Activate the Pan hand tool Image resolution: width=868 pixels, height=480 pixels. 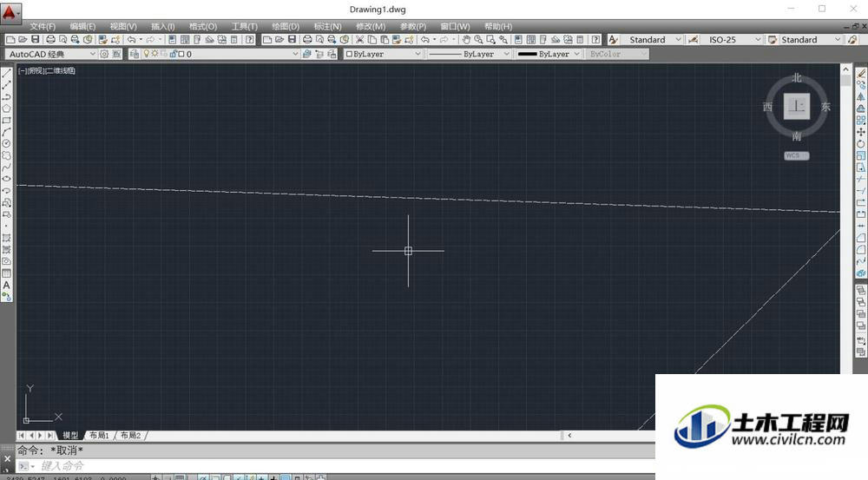pos(466,39)
